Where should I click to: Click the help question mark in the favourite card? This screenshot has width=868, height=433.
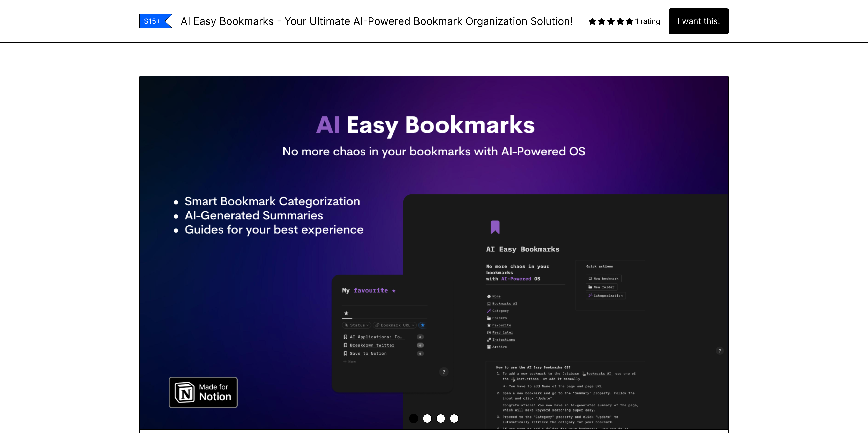tap(444, 372)
